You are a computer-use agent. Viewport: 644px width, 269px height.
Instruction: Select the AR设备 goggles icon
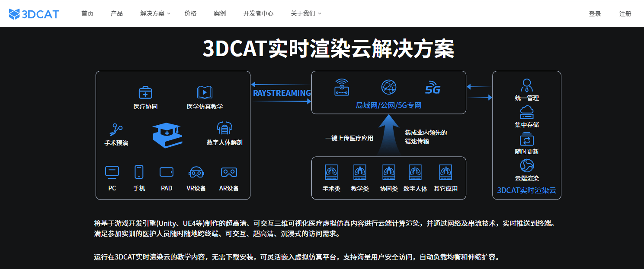[229, 172]
